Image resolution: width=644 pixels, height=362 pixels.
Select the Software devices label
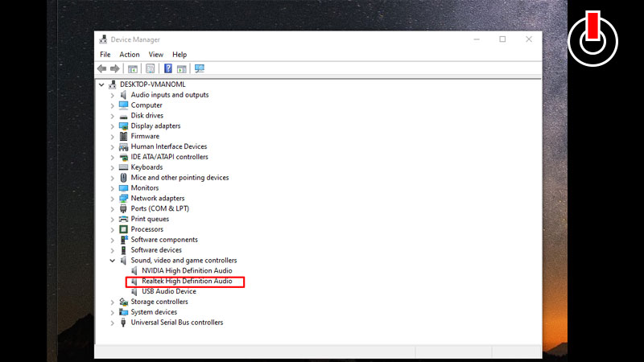coord(156,250)
